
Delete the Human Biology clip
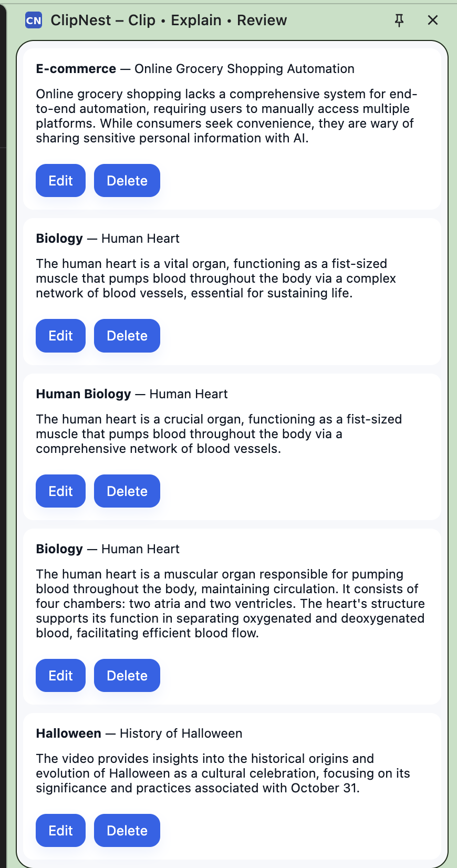127,491
